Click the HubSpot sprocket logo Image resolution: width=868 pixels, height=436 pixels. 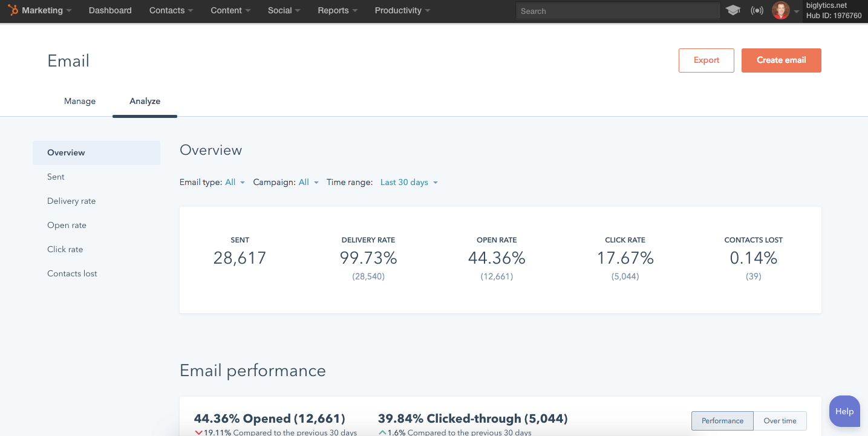tap(13, 10)
